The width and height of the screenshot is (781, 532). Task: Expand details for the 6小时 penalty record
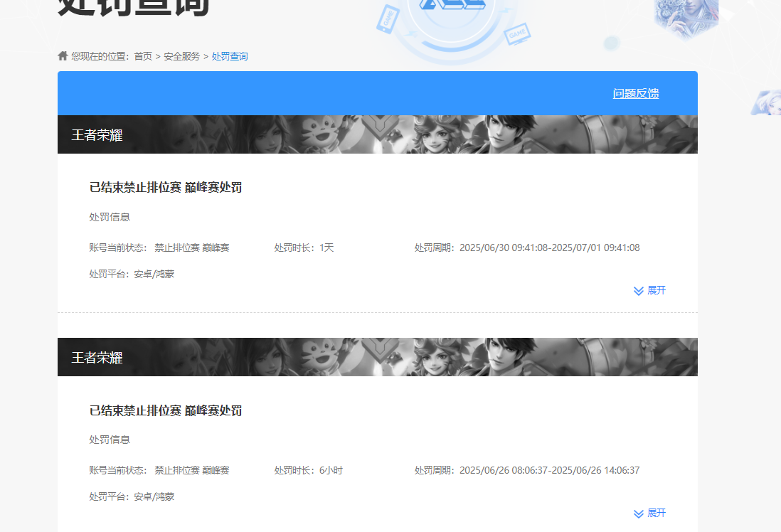[649, 513]
